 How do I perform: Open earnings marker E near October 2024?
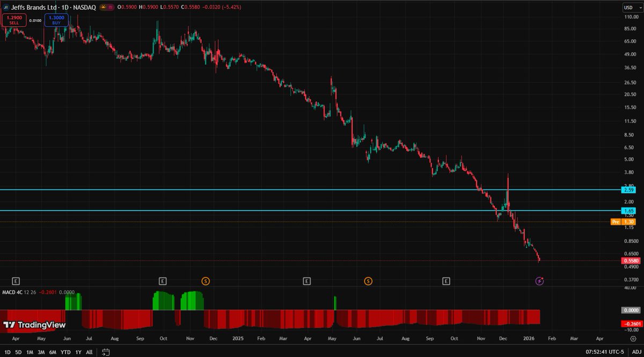(163, 281)
